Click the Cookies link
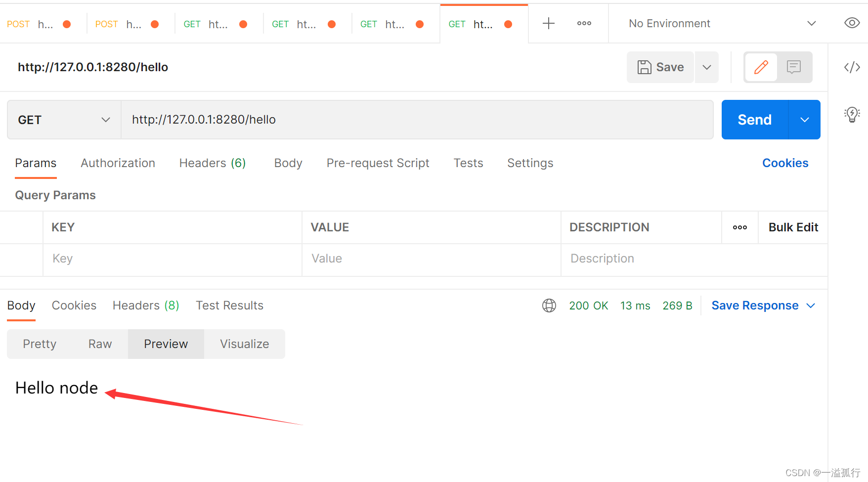The height and width of the screenshot is (482, 868). click(785, 163)
